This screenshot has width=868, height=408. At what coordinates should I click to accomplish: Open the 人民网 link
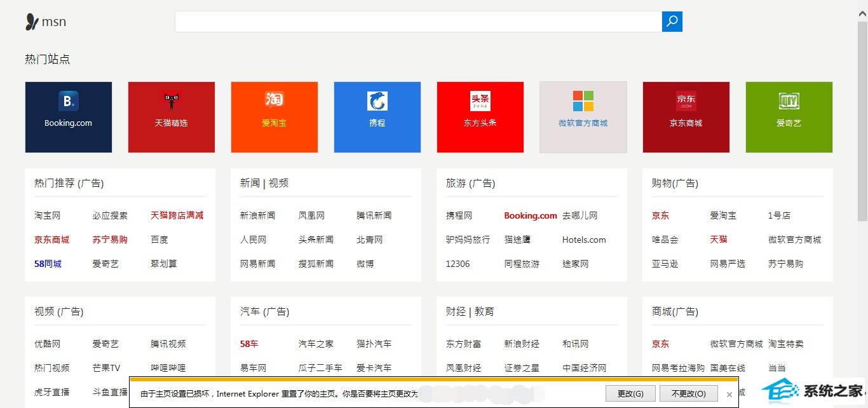tap(253, 240)
